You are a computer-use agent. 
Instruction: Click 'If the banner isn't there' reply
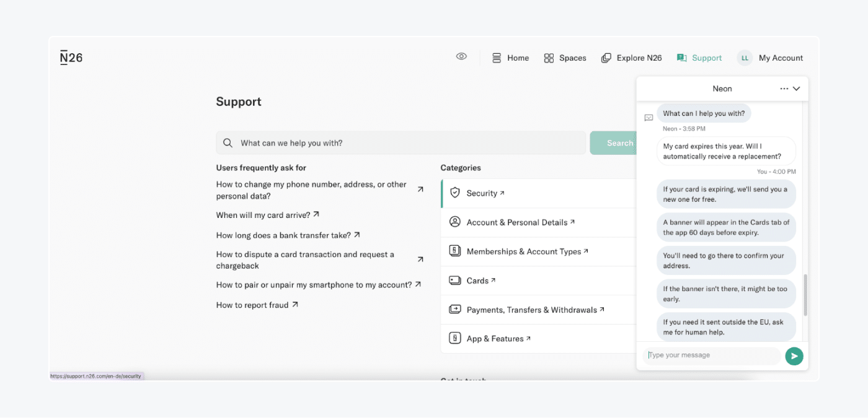726,294
